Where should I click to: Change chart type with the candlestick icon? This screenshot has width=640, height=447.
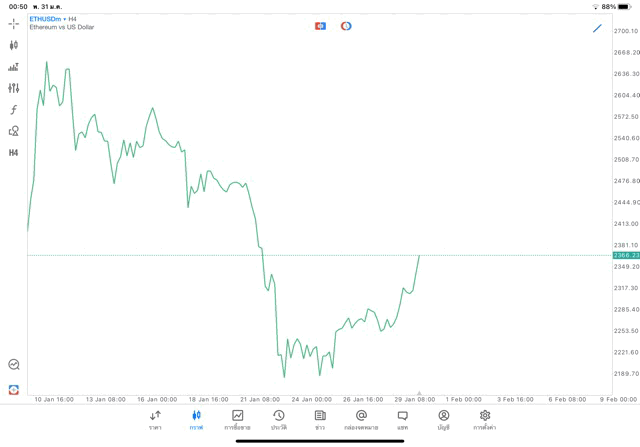[x=14, y=45]
